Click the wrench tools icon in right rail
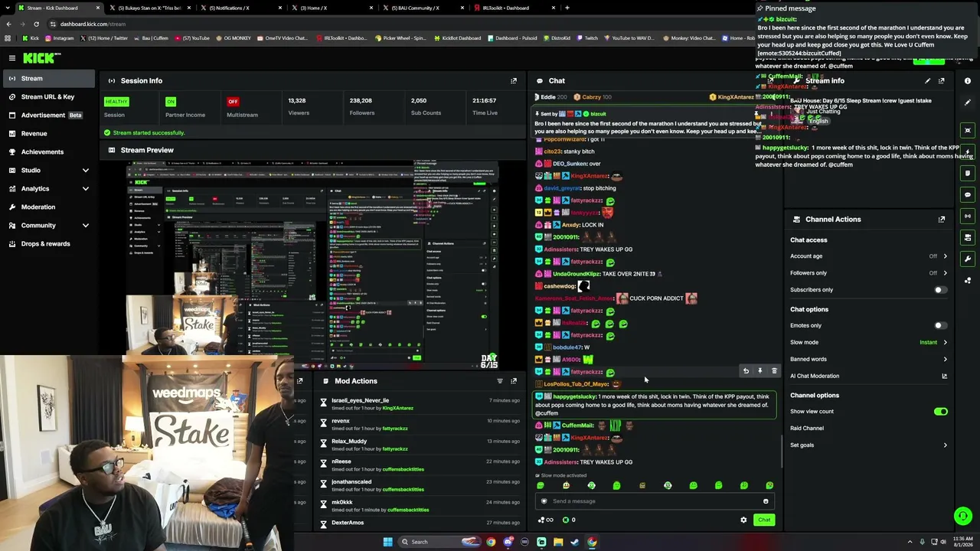980x551 pixels. point(968,259)
